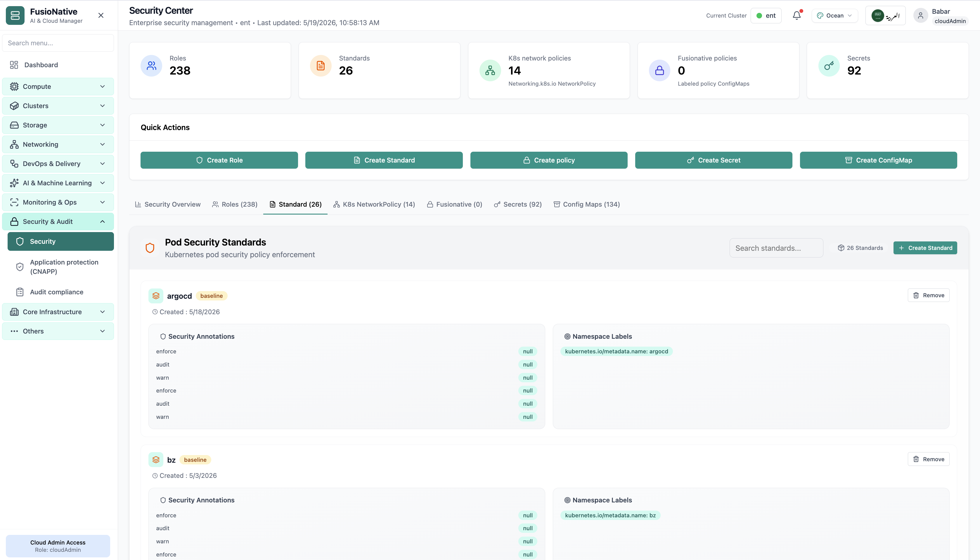Expand the Core Infrastructure section
This screenshot has height=560, width=980.
(x=58, y=312)
